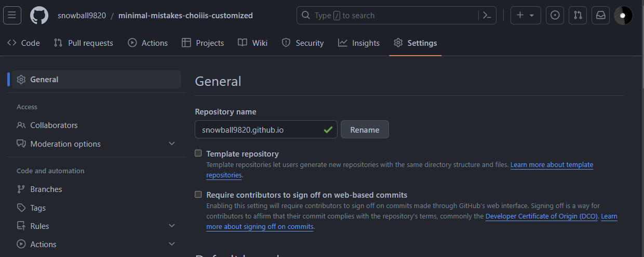Screen dimensions: 644x257
Task: Click the Rename button
Action: tap(365, 130)
